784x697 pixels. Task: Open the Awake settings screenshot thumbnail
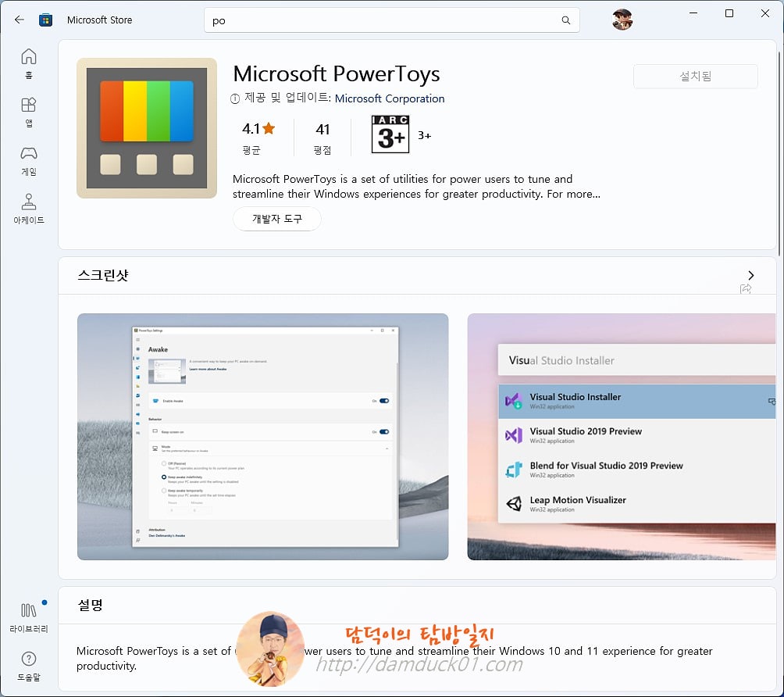point(262,436)
